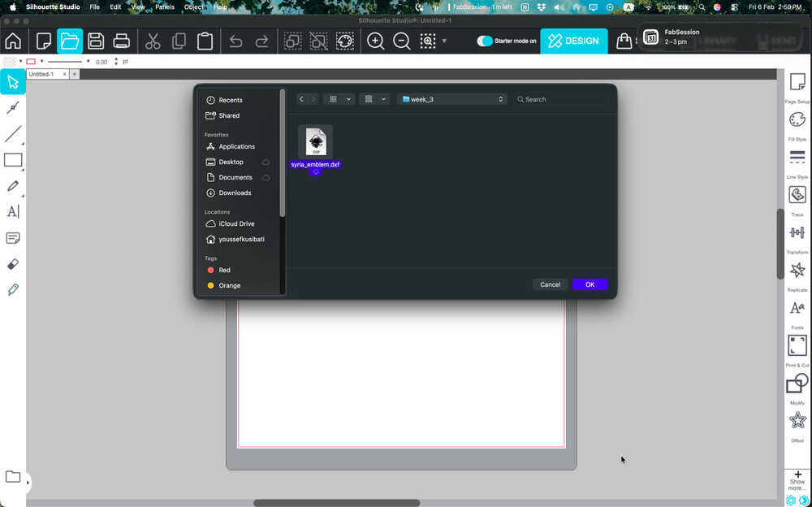Click the Print icon
This screenshot has height=507, width=812.
pos(122,41)
